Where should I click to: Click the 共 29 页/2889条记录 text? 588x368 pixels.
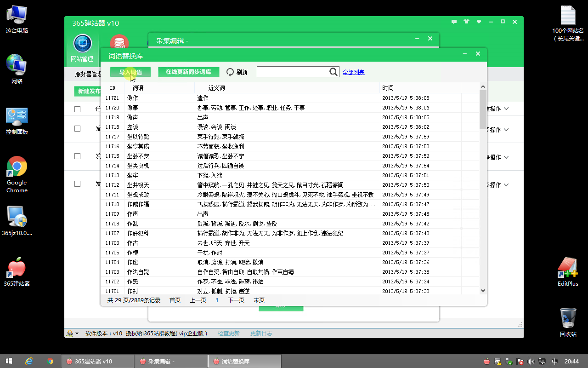[134, 300]
